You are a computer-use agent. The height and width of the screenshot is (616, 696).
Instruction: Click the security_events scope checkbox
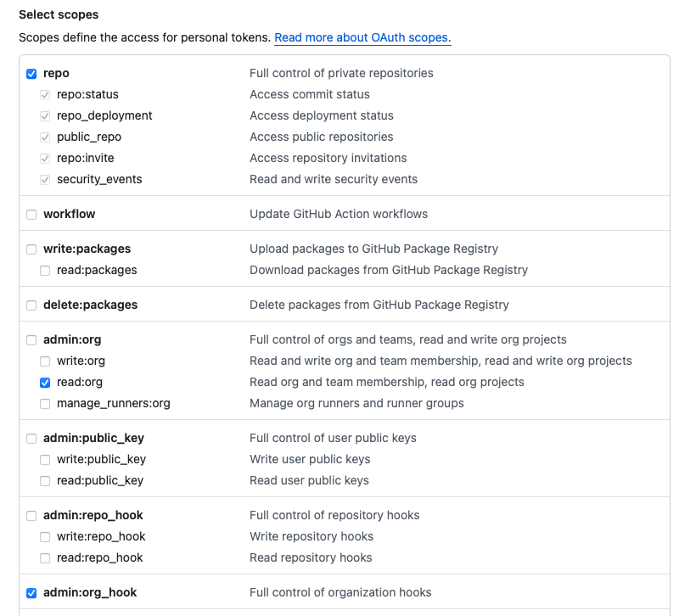click(x=45, y=180)
